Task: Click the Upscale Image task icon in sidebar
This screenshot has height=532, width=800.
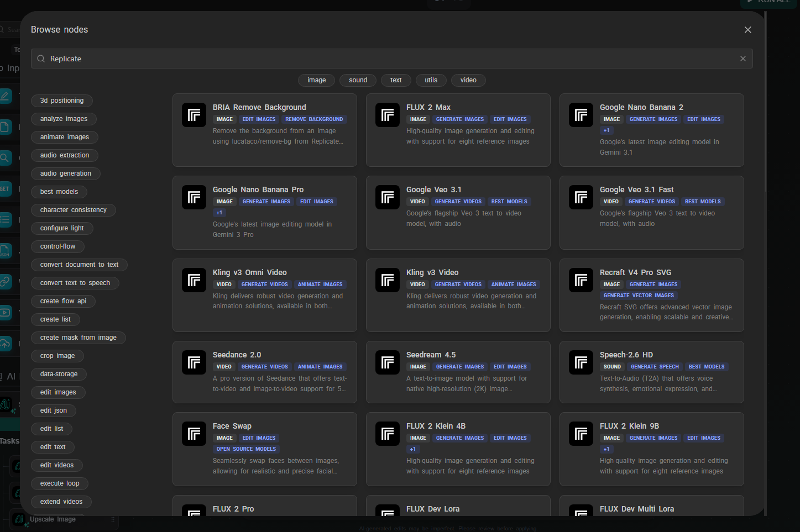Action: coord(19,519)
